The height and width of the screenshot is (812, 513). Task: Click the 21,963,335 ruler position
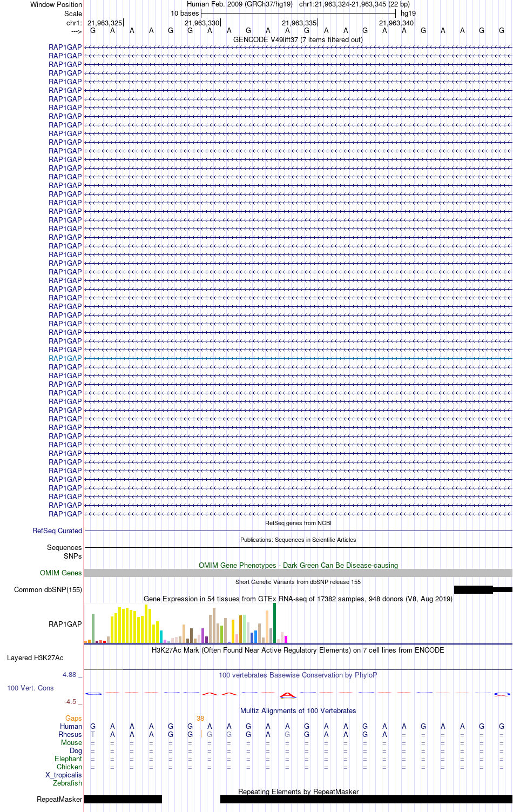click(299, 23)
